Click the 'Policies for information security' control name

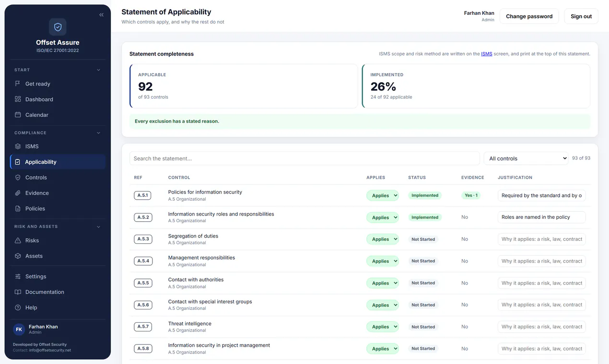[x=205, y=192]
